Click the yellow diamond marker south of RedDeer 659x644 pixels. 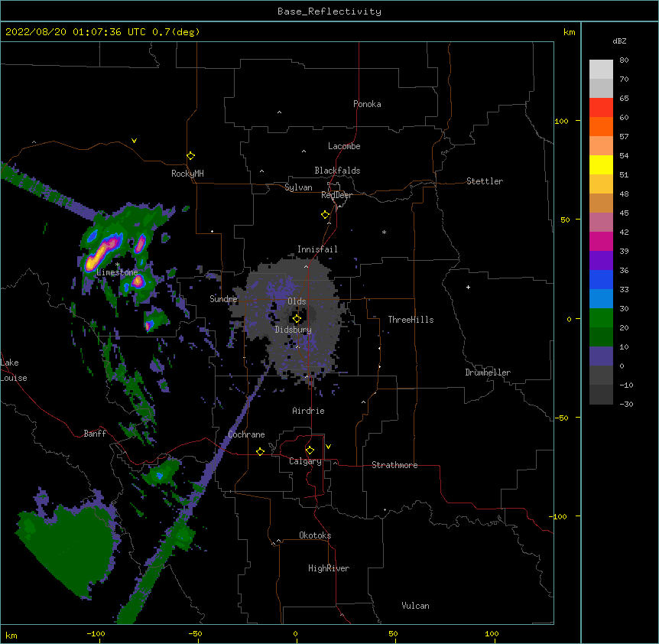[x=326, y=215]
